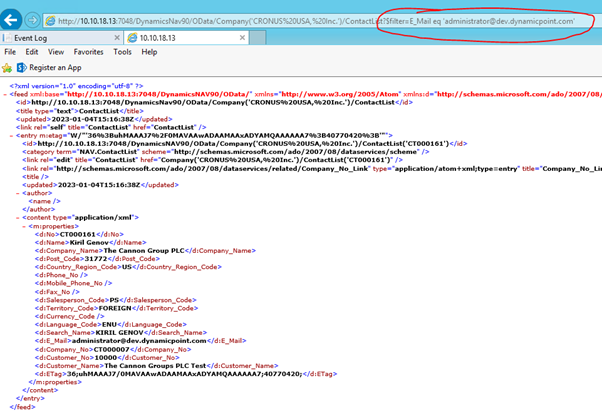Image resolution: width=602 pixels, height=413 pixels.
Task: Click the Territory_Code value FOREIGN
Action: tap(115, 308)
